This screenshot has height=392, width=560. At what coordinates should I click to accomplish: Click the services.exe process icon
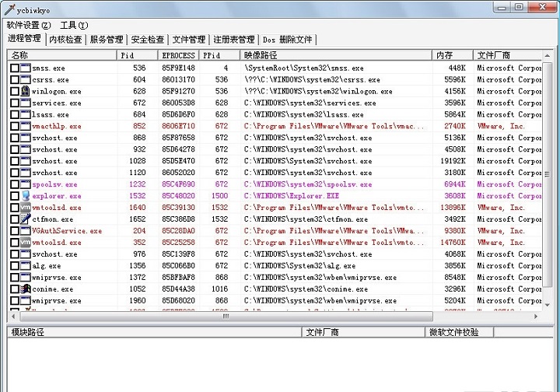tap(26, 103)
